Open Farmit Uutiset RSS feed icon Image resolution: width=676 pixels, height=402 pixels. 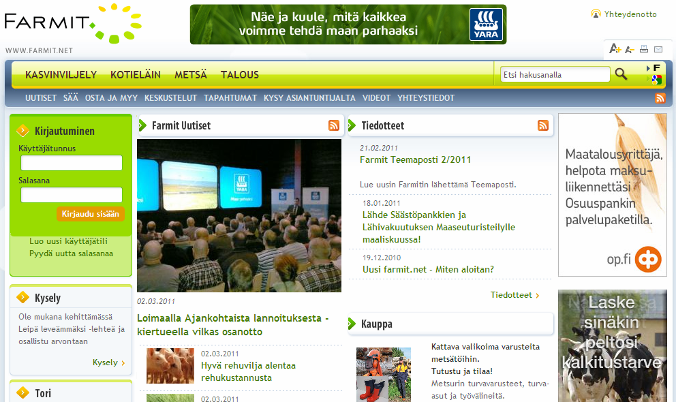click(334, 126)
